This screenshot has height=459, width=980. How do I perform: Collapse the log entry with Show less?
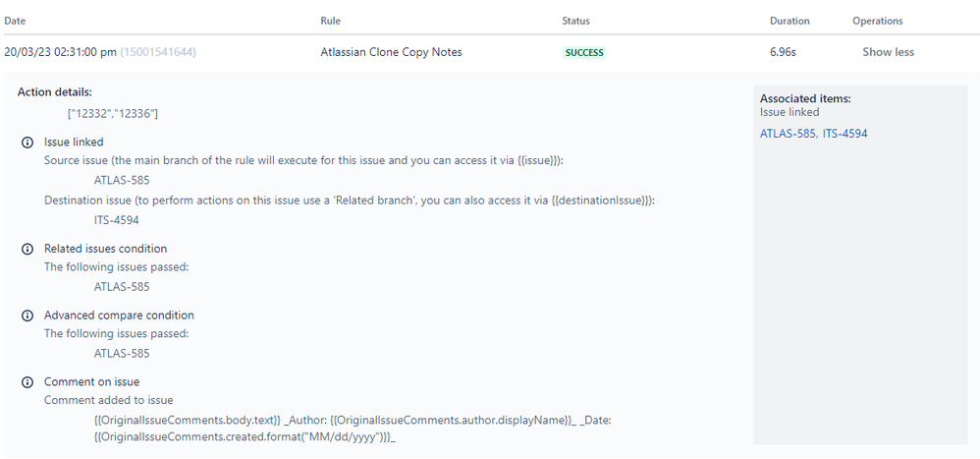click(888, 52)
